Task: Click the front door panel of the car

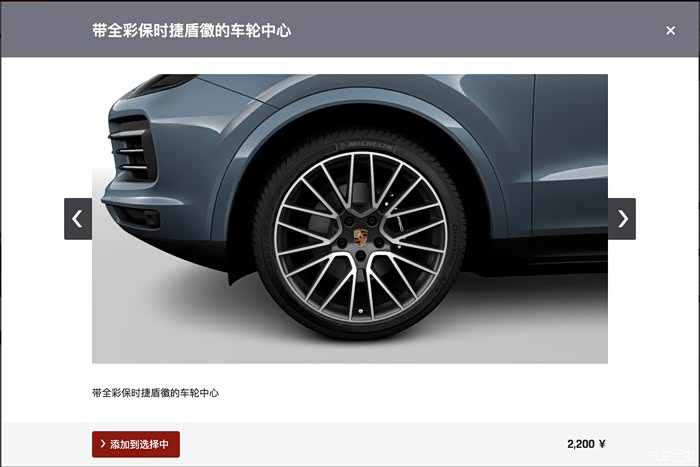Action: pyautogui.click(x=571, y=154)
